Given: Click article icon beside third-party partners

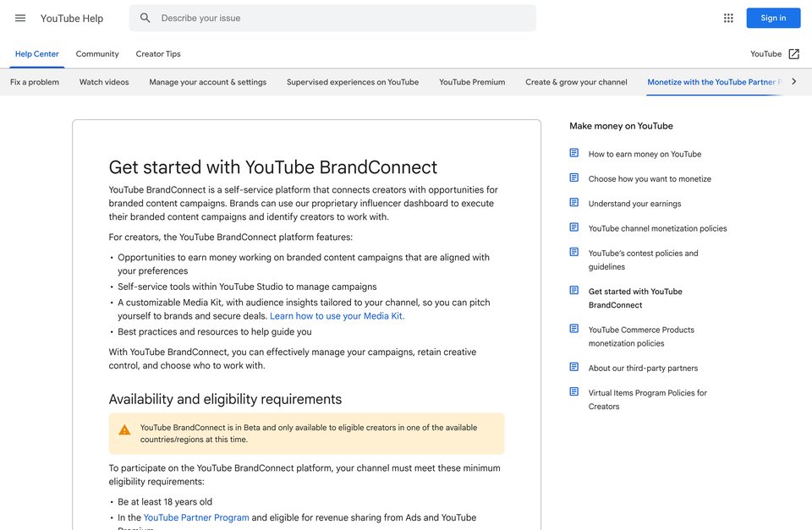Looking at the screenshot, I should [573, 367].
